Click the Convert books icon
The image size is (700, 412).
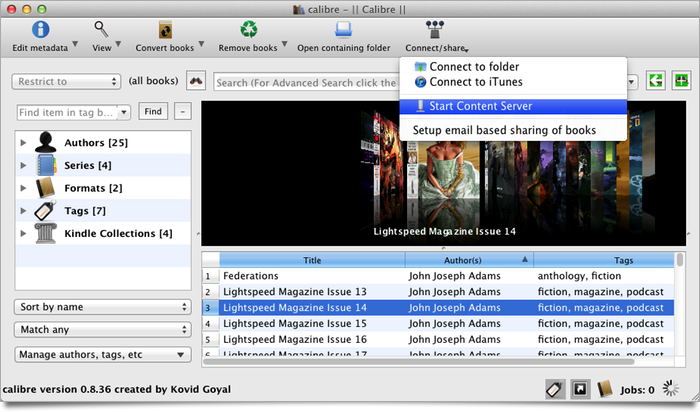click(x=165, y=30)
